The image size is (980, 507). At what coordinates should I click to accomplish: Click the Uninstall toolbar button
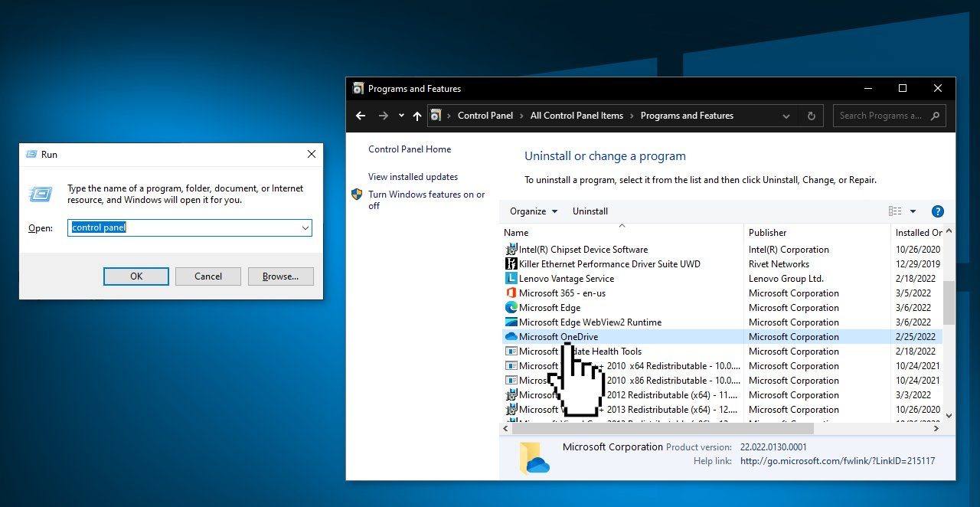(590, 211)
